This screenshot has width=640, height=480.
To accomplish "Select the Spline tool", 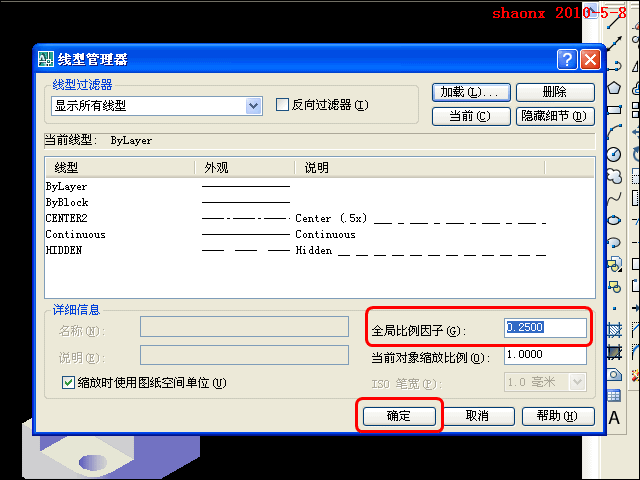I will [614, 198].
